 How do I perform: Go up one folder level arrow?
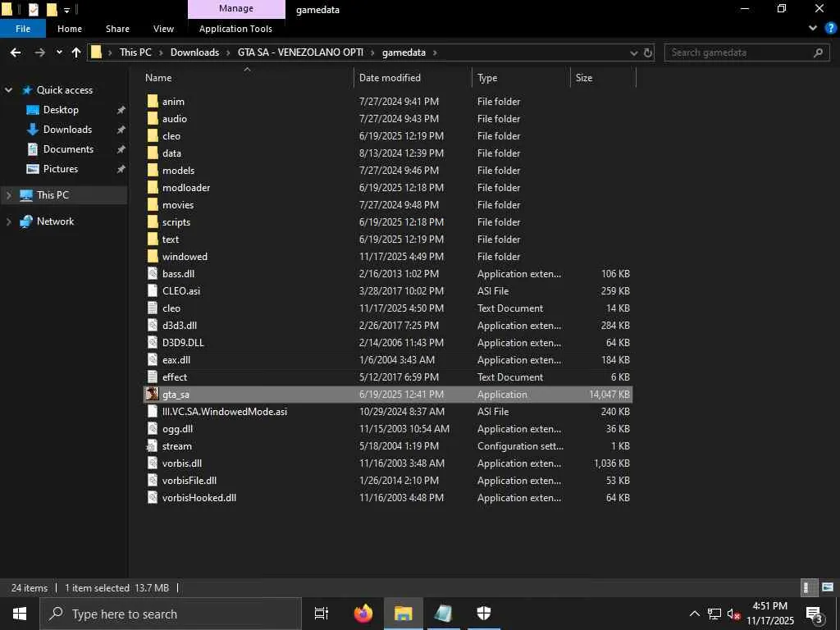point(76,52)
